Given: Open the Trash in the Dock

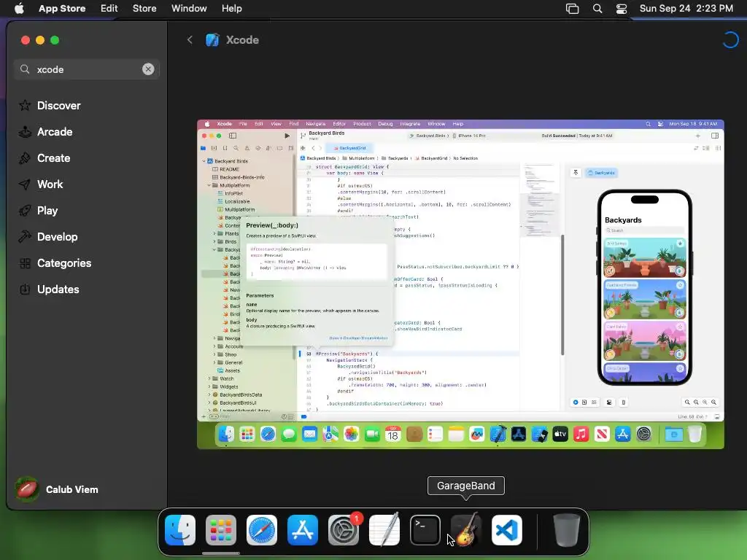Looking at the screenshot, I should click(x=567, y=530).
